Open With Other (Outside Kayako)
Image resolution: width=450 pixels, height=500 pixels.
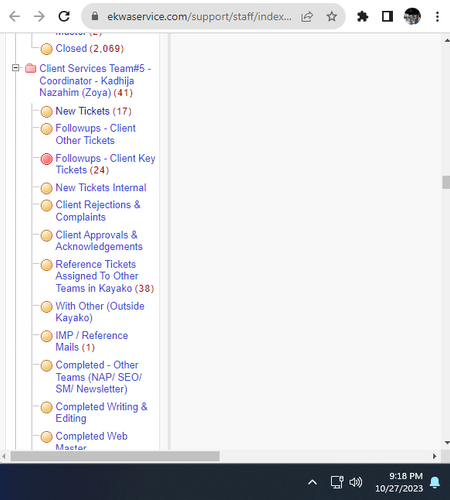[100, 312]
